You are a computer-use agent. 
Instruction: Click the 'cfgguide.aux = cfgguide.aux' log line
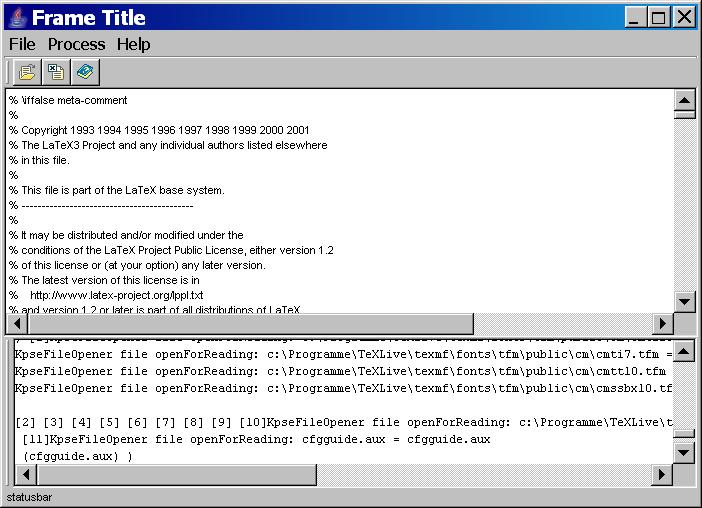point(255,439)
